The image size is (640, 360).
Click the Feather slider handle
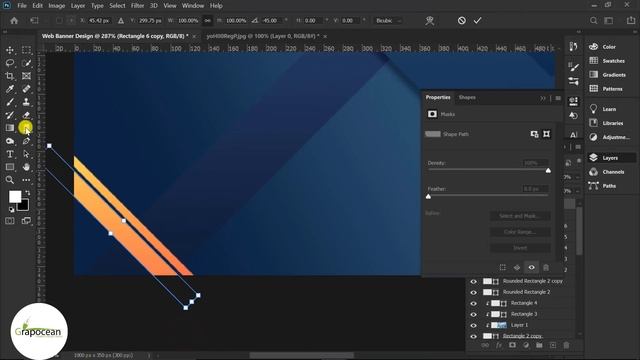tap(428, 197)
